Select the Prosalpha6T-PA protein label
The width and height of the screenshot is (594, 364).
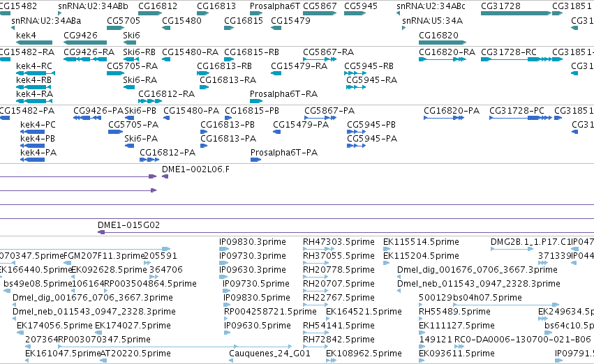point(284,153)
